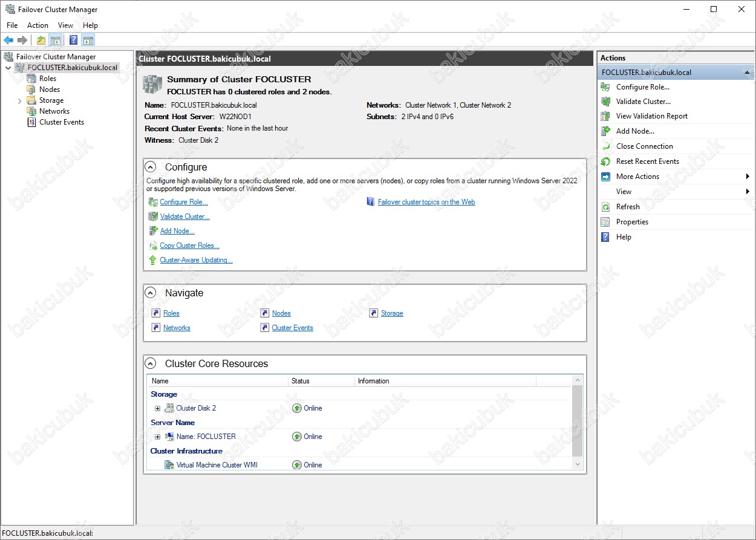Image resolution: width=756 pixels, height=540 pixels.
Task: Click the Configure Role icon in Configure section
Action: [x=154, y=202]
